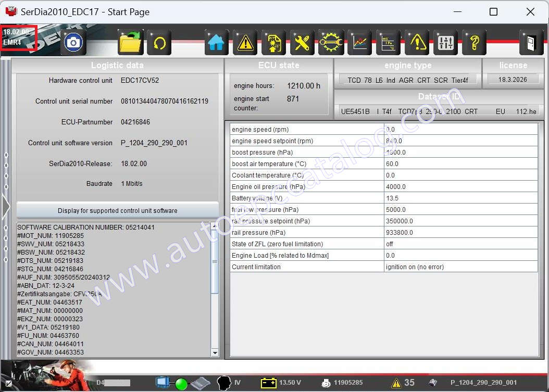
Task: Open the line graph chart icon
Action: [x=359, y=43]
